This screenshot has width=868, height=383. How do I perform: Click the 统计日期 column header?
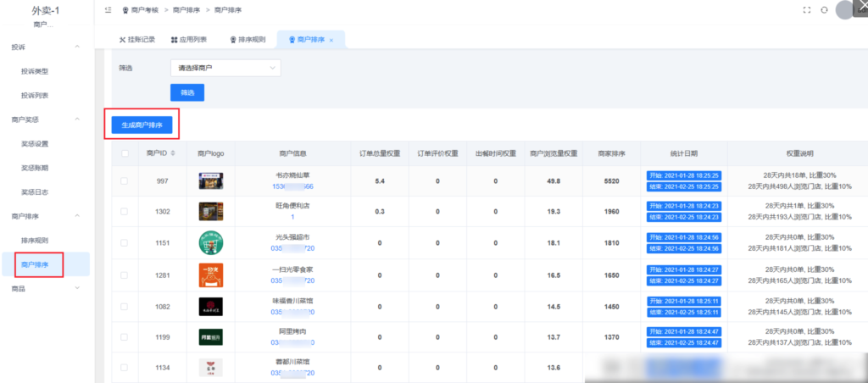[x=684, y=153]
